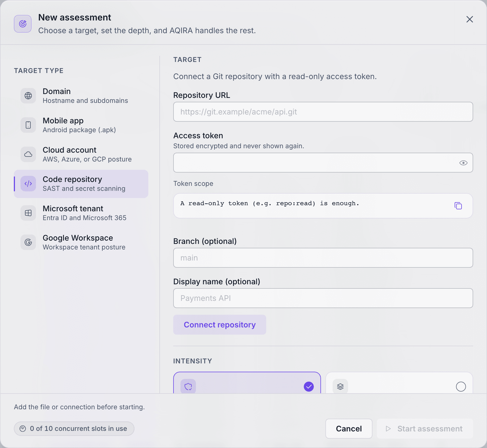
Task: Click the Code repository code-brackets icon
Action: click(28, 184)
